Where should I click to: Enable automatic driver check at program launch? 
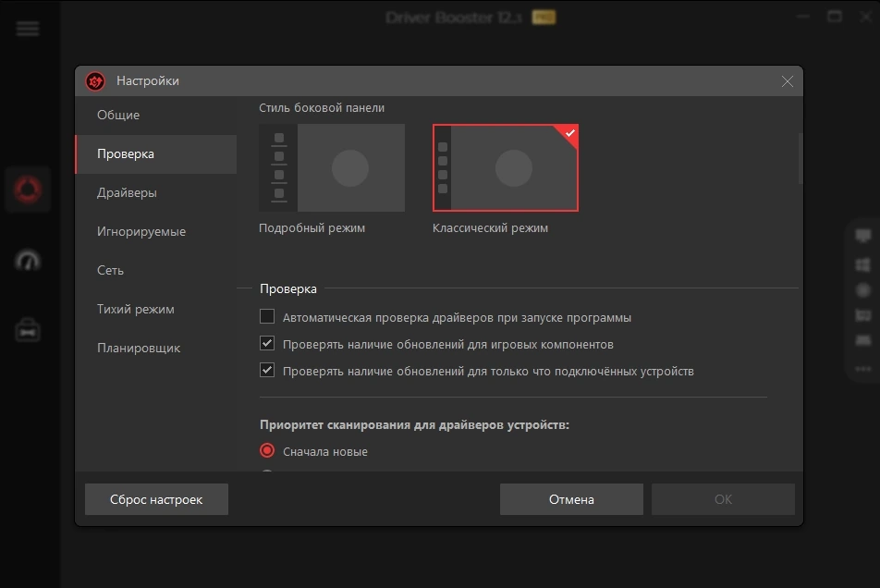point(267,316)
